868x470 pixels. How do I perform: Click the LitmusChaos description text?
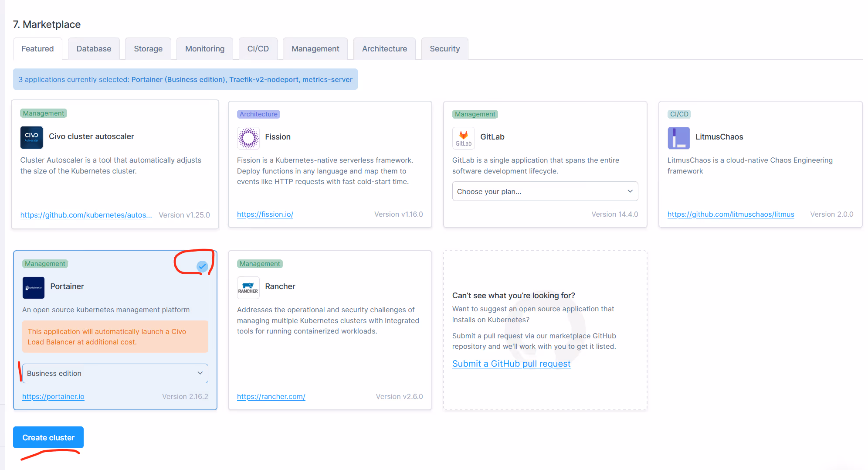tap(750, 166)
